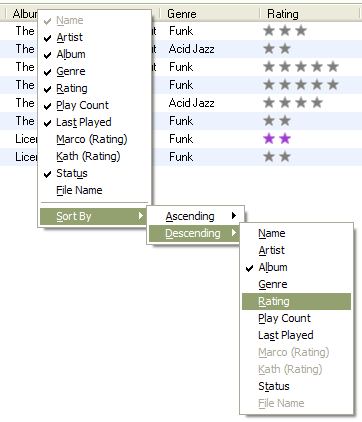Sort descending by Play Count

(284, 318)
